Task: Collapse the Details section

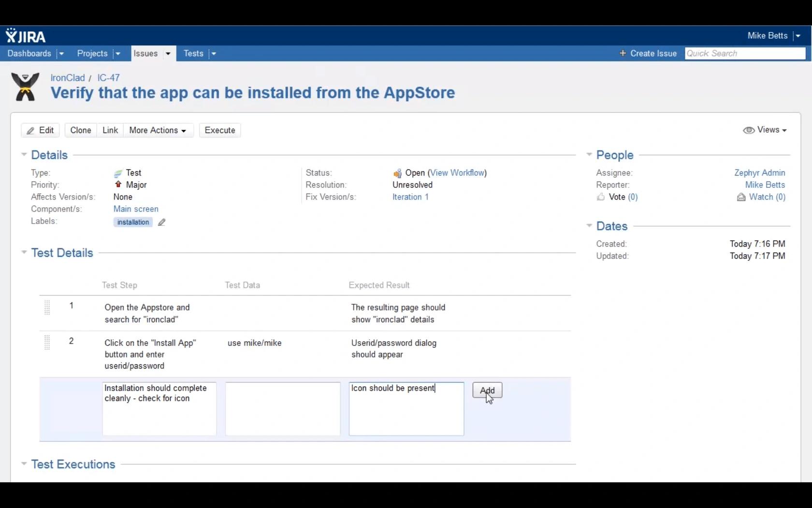Action: [x=24, y=155]
